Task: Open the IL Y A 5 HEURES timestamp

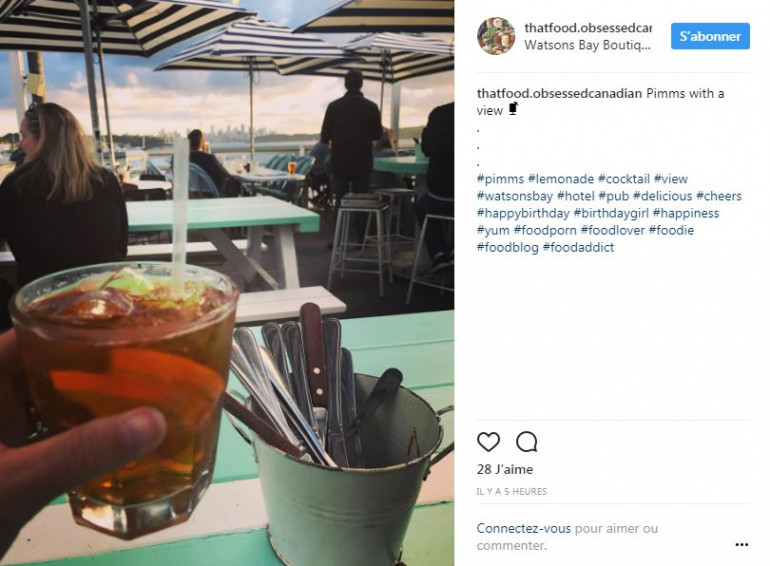Action: (512, 491)
